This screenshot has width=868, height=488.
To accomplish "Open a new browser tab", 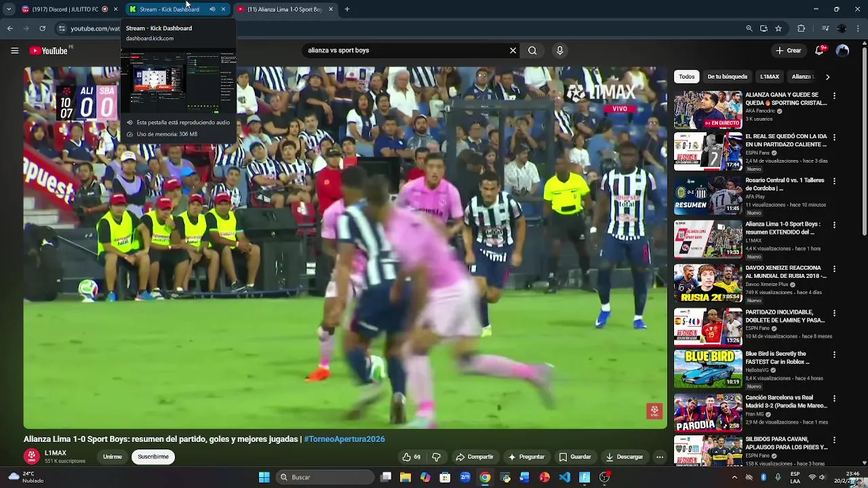I will (x=347, y=9).
